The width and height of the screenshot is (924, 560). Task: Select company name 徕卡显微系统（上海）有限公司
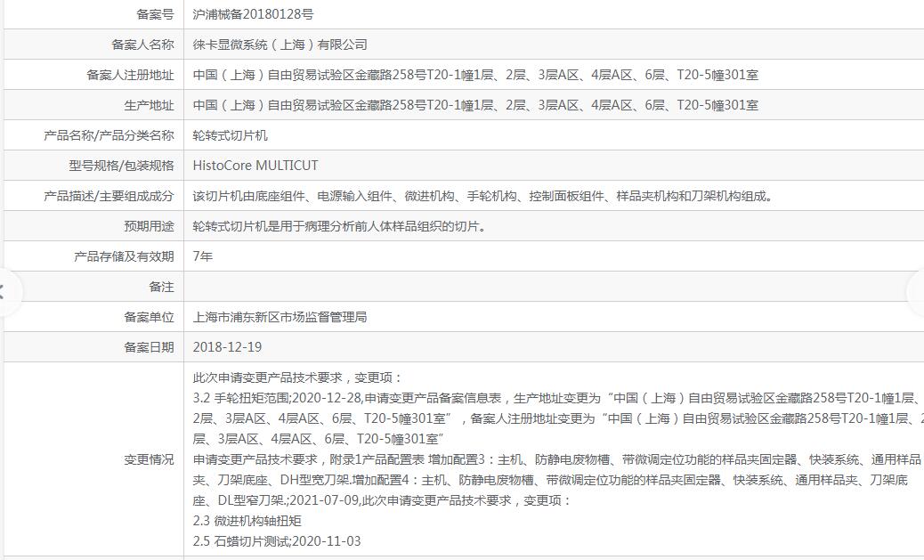280,45
